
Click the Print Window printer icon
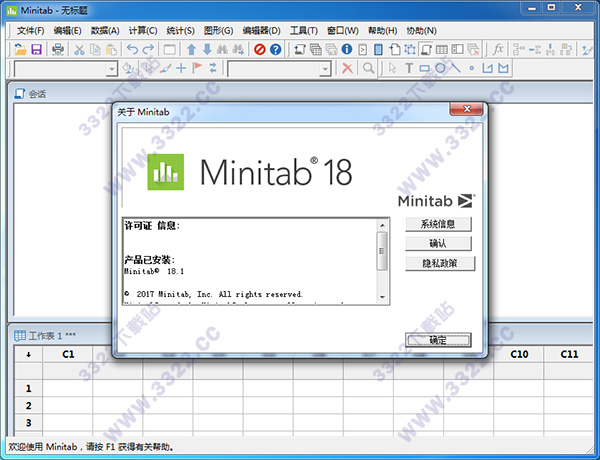click(59, 49)
